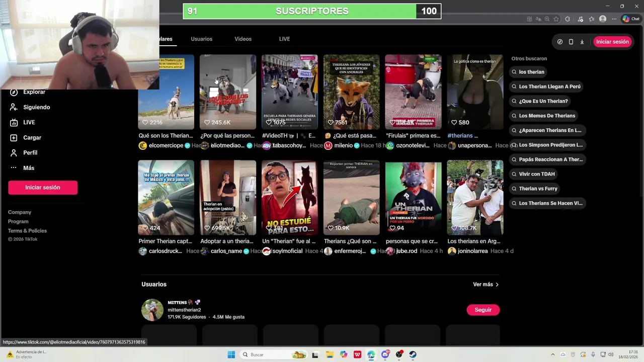
Task: Click the TikTok coins icon beside the login button
Action: [x=560, y=42]
